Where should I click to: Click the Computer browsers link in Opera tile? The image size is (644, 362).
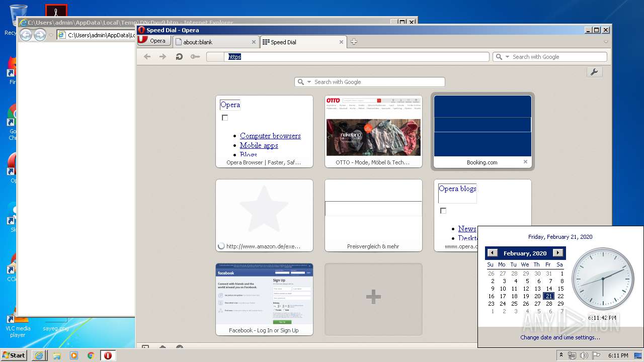pos(270,136)
